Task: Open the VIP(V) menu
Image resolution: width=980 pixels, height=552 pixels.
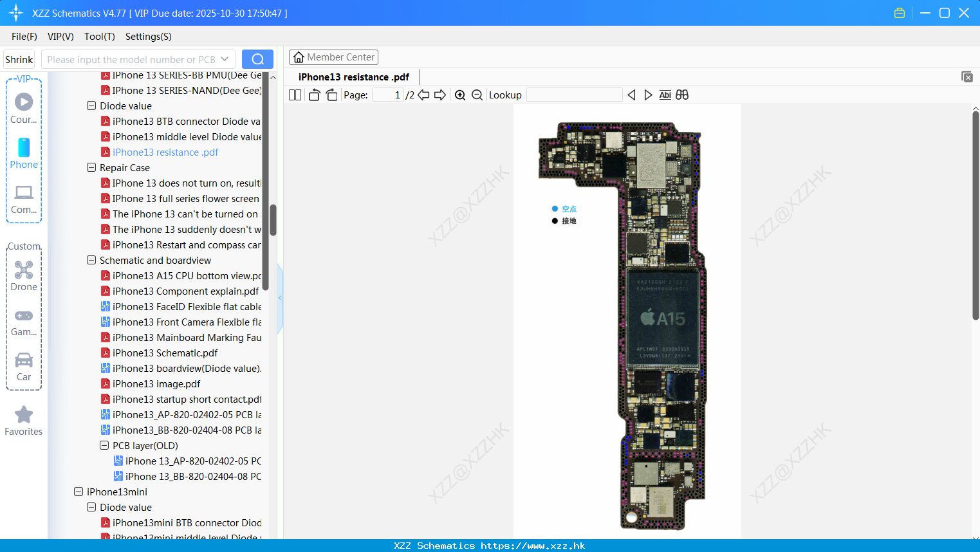Action: 60,37
